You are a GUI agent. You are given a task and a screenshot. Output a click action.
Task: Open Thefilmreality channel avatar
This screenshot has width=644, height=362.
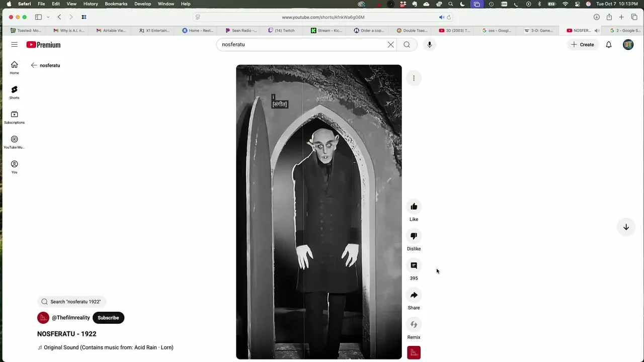coord(43,318)
